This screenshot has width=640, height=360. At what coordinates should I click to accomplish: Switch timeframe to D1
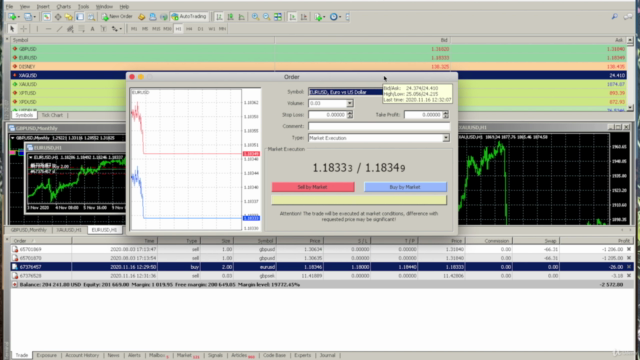pyautogui.click(x=200, y=29)
